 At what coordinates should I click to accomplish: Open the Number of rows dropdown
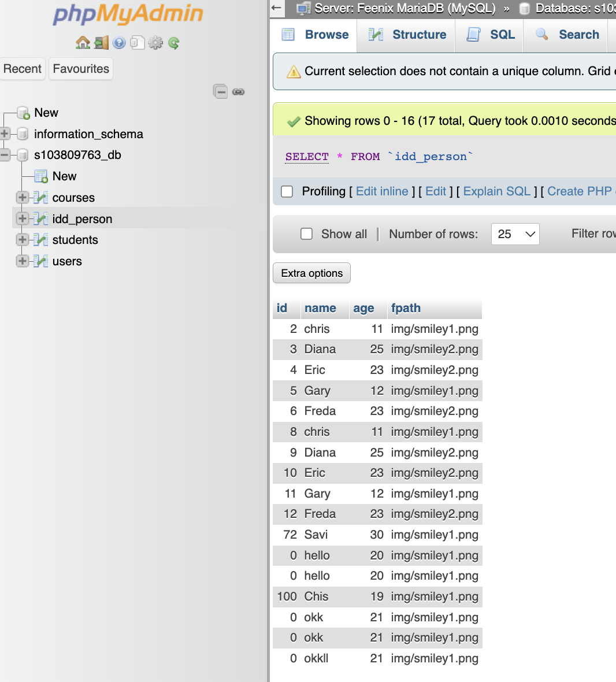[515, 233]
